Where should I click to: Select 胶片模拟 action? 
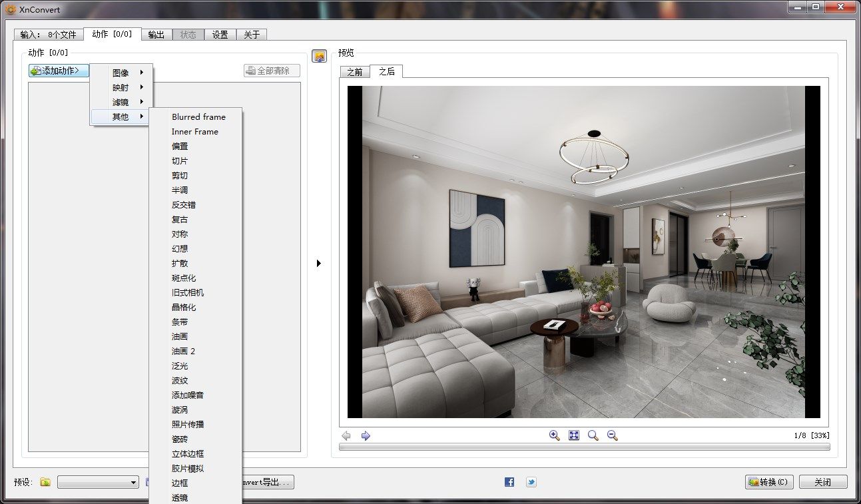(188, 468)
